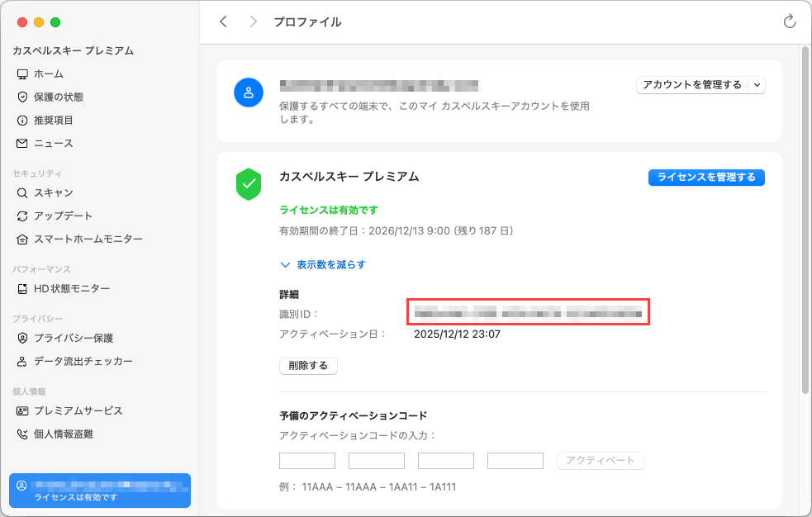Click the green license shield icon
This screenshot has height=517, width=812.
click(x=249, y=184)
